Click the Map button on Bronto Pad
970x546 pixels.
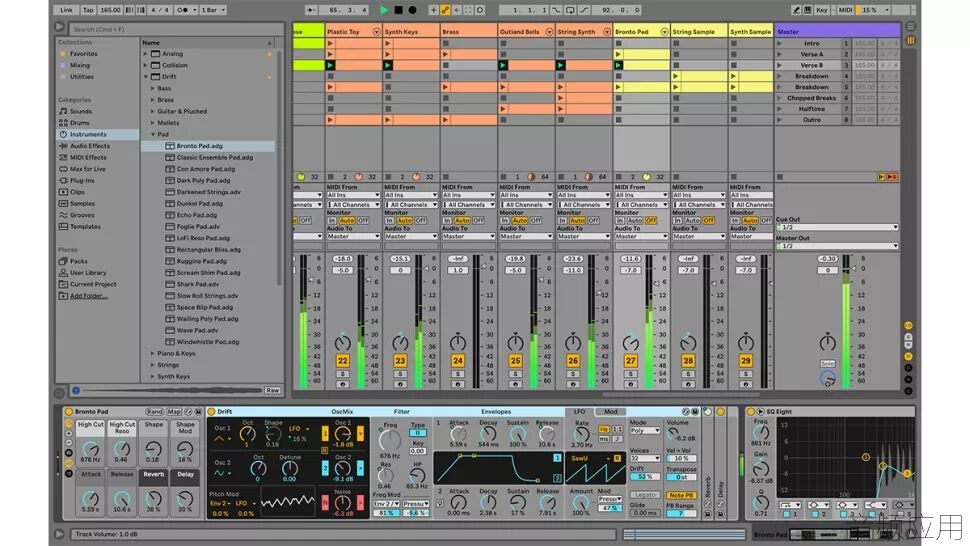tap(174, 411)
